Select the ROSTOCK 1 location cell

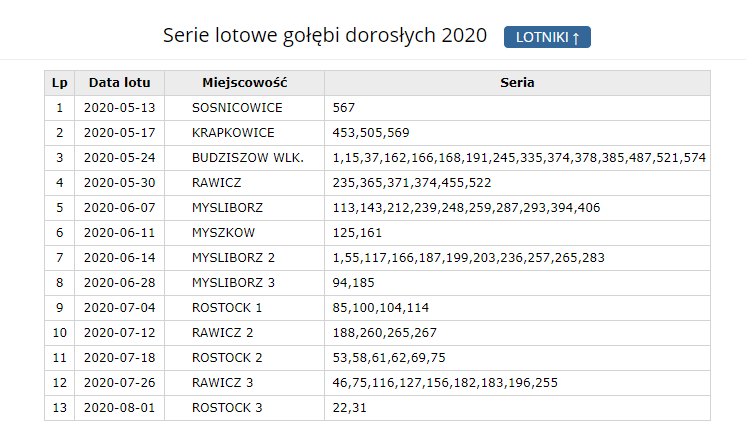(227, 308)
